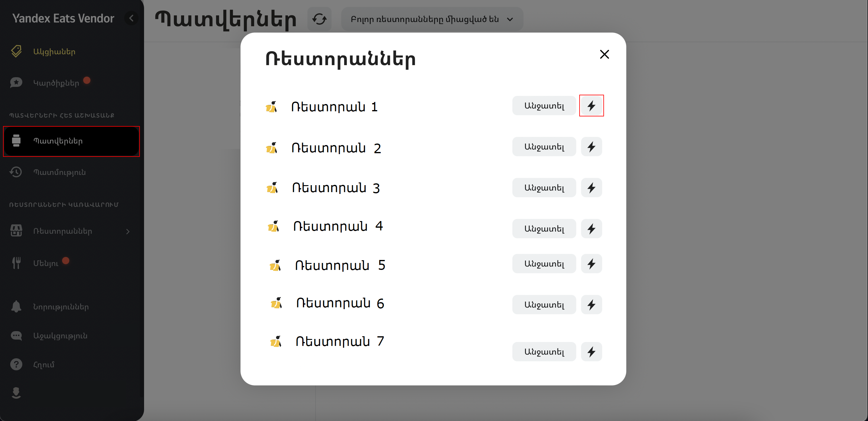The height and width of the screenshot is (421, 868).
Task: Click Անջատել button for Ռեստորան 3
Action: [x=544, y=188]
